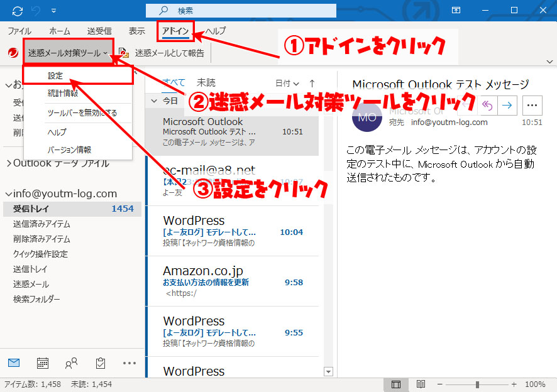Open the WordPress message received at 10:04

pyautogui.click(x=233, y=231)
